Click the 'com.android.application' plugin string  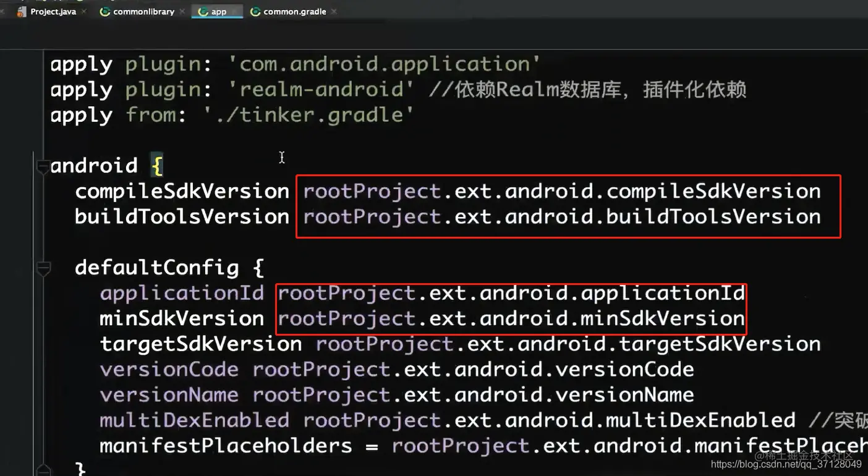coord(384,64)
